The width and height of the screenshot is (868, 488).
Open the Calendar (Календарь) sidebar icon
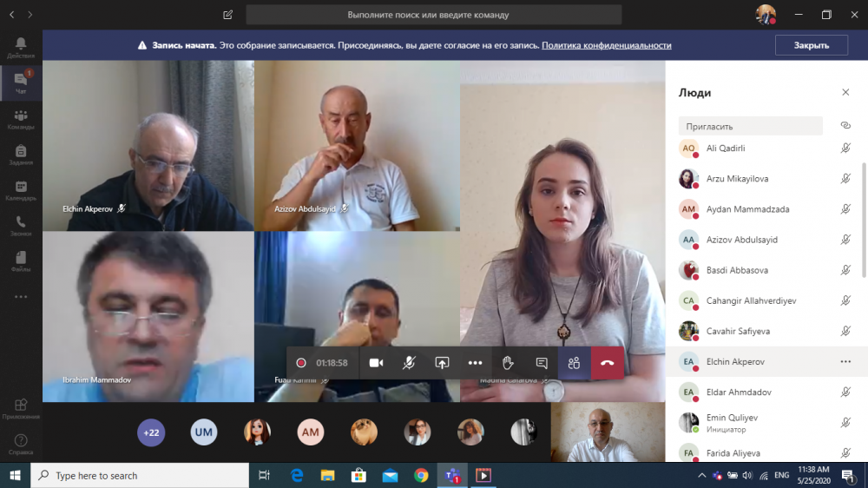tap(21, 189)
